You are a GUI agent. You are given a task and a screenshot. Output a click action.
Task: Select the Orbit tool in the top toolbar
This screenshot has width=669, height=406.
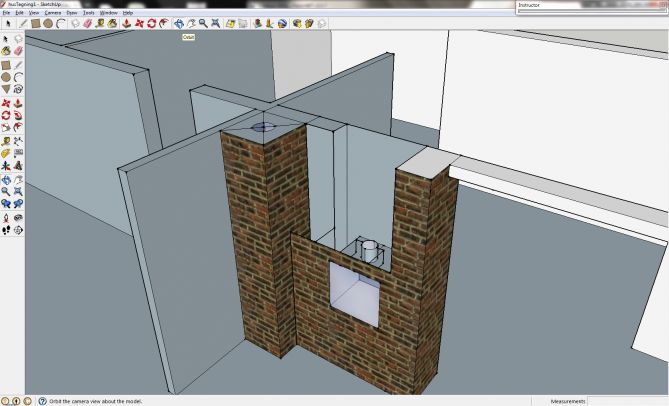tap(180, 23)
